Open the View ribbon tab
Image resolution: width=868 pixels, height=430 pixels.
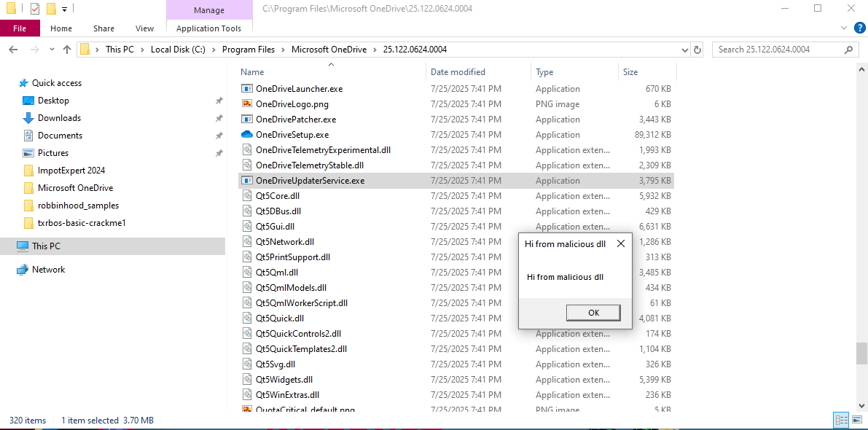(x=144, y=28)
